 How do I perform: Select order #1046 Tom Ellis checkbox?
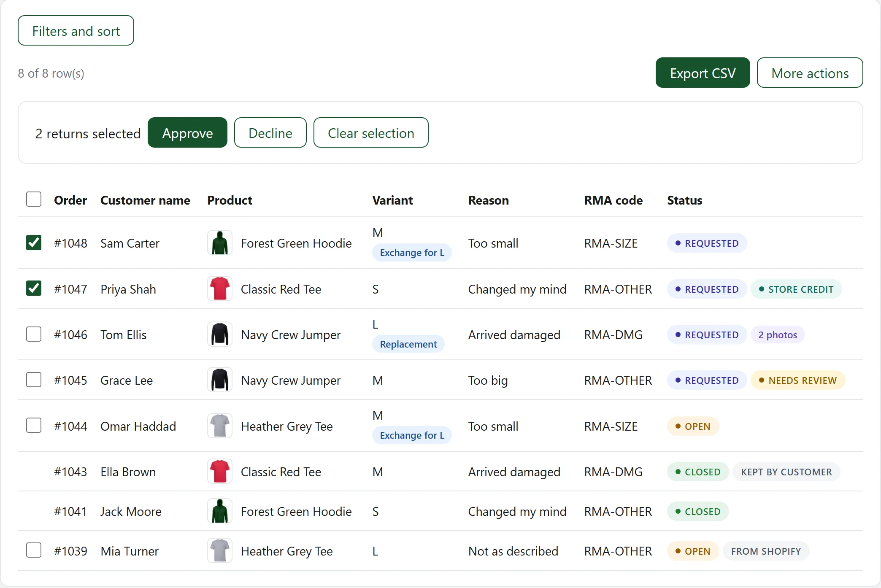click(x=34, y=334)
